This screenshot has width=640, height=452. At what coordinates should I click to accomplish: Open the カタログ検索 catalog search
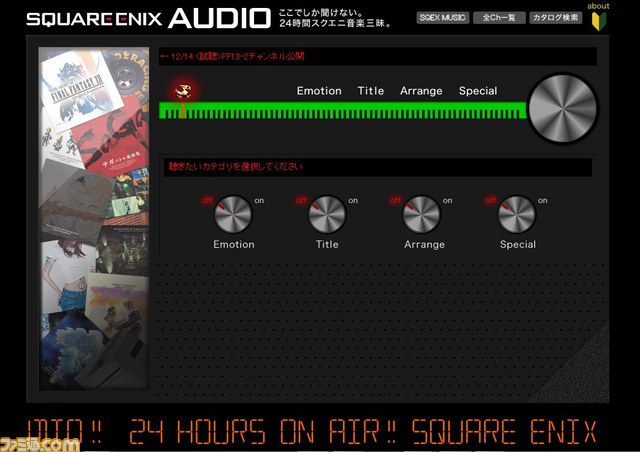556,18
